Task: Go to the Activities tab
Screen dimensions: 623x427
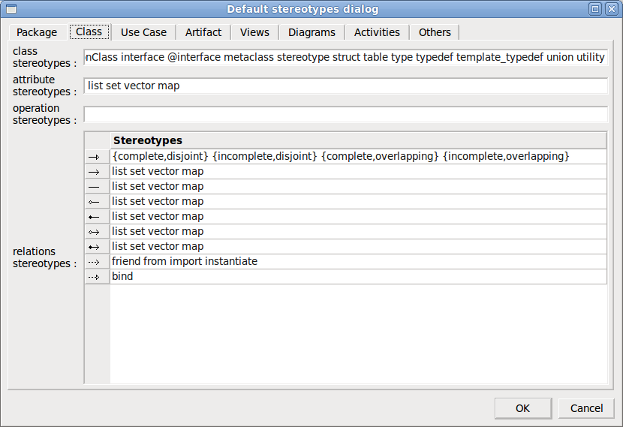Action: point(377,32)
